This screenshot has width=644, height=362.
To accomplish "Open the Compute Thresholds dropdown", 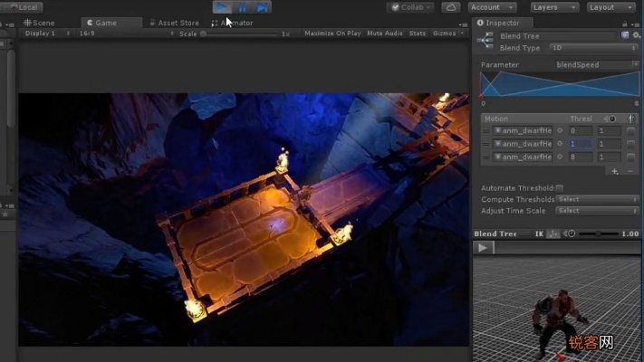I will click(x=596, y=199).
